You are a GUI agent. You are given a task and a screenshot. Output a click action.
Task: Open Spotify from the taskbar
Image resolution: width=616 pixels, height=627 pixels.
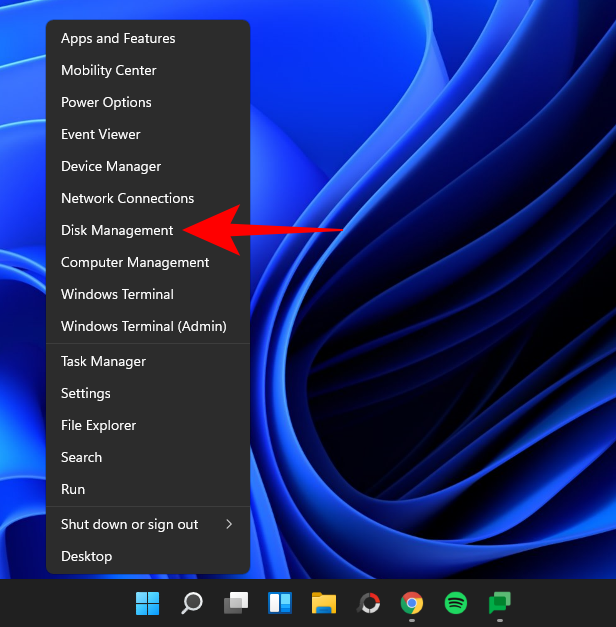(455, 603)
